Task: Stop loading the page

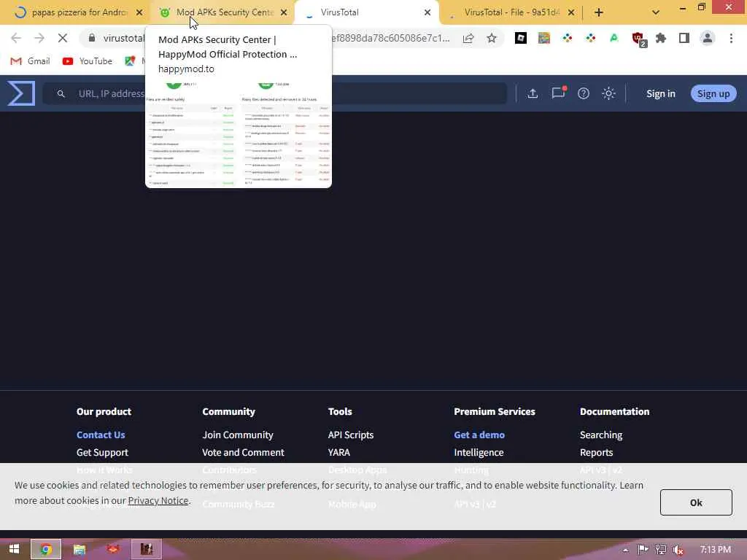Action: pyautogui.click(x=63, y=38)
